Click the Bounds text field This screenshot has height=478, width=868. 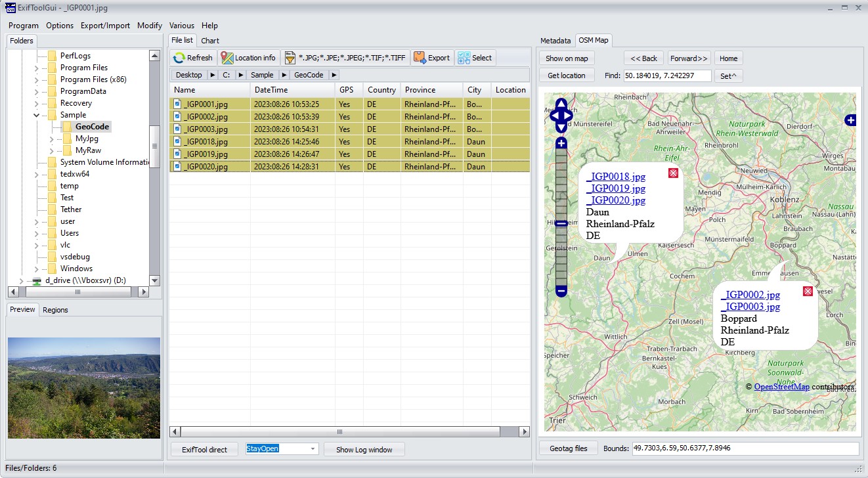pos(745,448)
